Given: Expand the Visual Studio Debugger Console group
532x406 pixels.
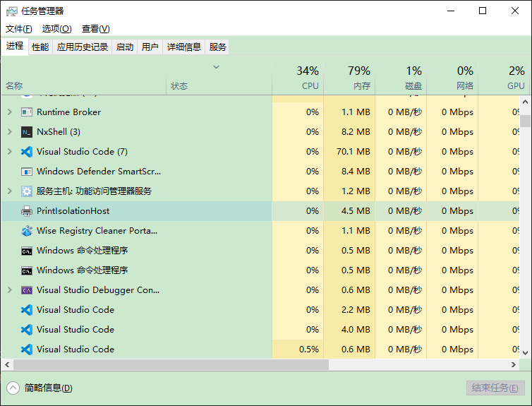Looking at the screenshot, I should [x=10, y=290].
